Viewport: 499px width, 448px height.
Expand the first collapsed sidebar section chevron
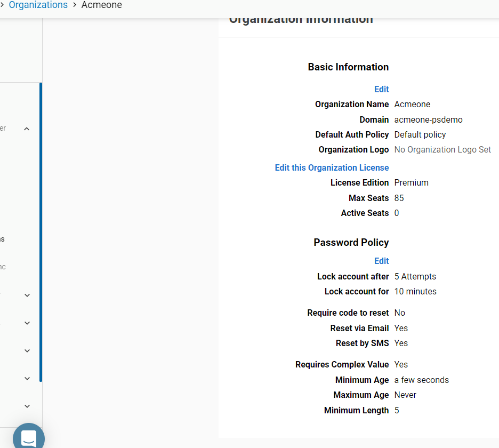pos(27,295)
